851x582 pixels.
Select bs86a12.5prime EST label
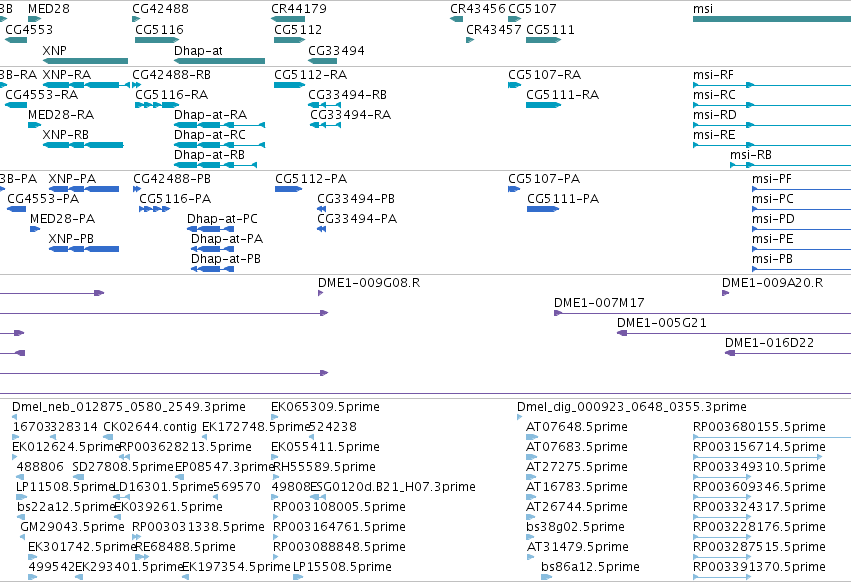pyautogui.click(x=590, y=567)
